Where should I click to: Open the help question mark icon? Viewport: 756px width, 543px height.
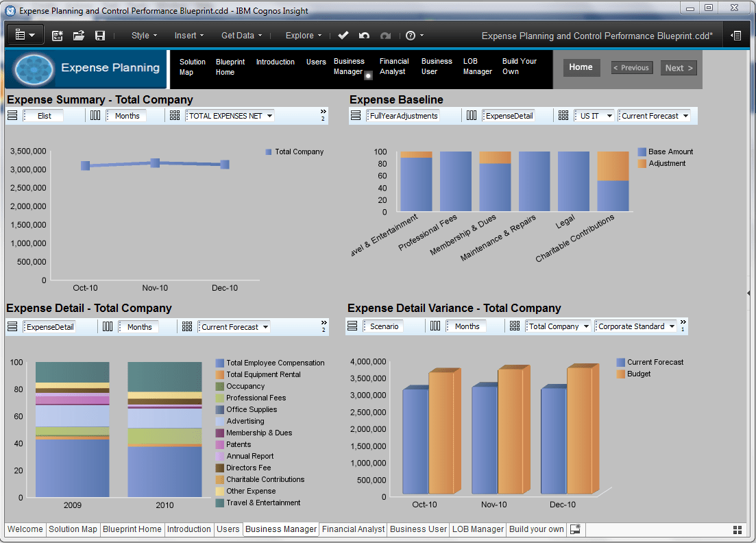(x=411, y=36)
